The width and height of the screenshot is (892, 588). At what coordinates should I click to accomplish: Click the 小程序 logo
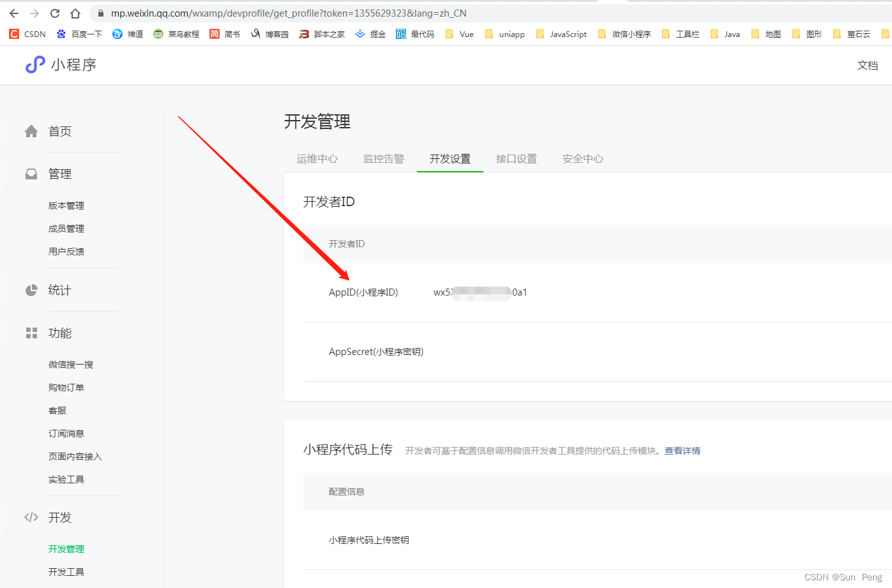click(x=61, y=64)
